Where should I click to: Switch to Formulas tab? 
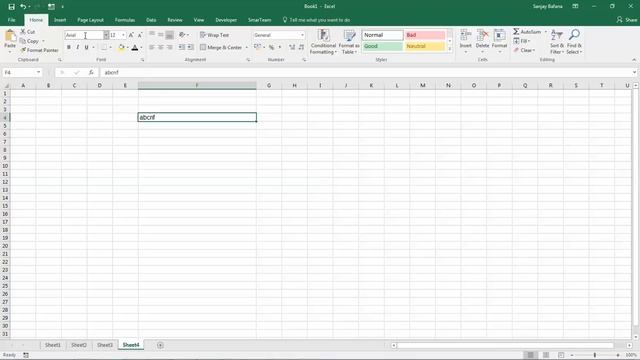(x=125, y=20)
